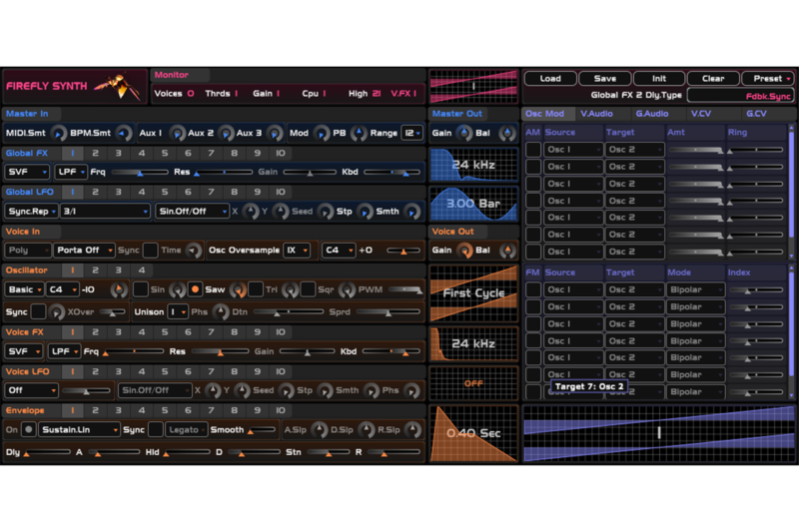
Task: Click the Voice Out Bal knob
Action: pyautogui.click(x=500, y=250)
